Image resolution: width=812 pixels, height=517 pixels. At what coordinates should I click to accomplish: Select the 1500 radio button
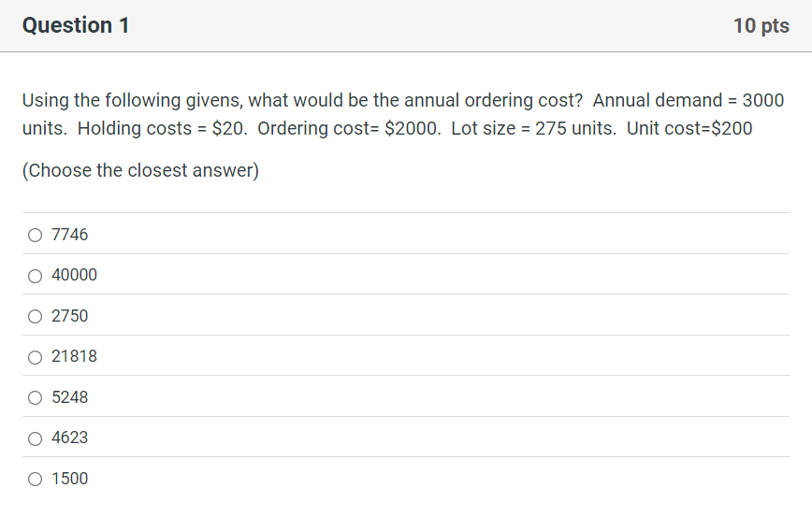click(35, 479)
